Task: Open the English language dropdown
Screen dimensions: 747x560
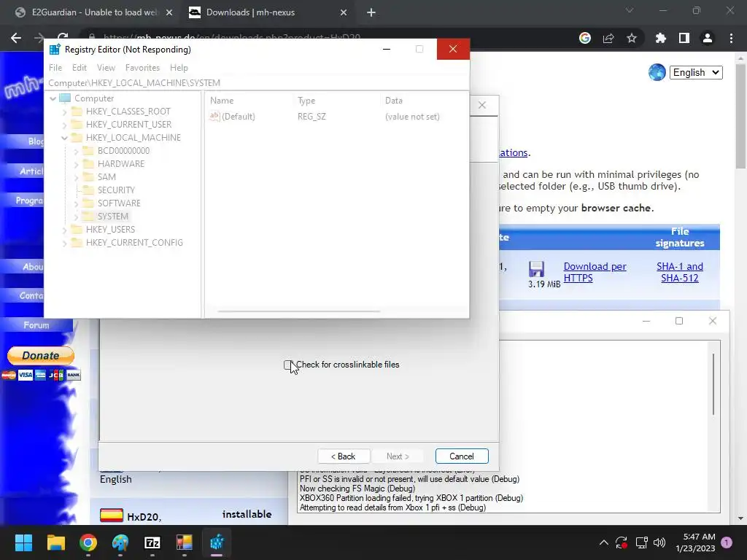Action: click(x=696, y=72)
